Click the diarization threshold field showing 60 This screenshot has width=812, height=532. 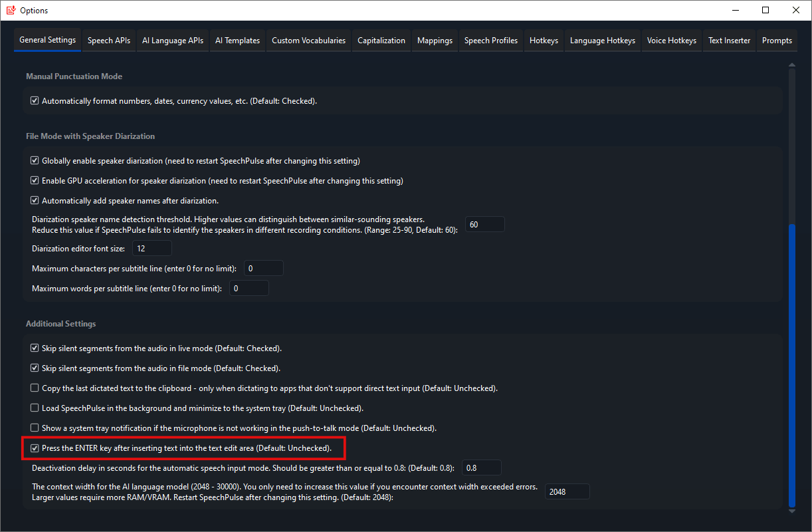point(484,225)
